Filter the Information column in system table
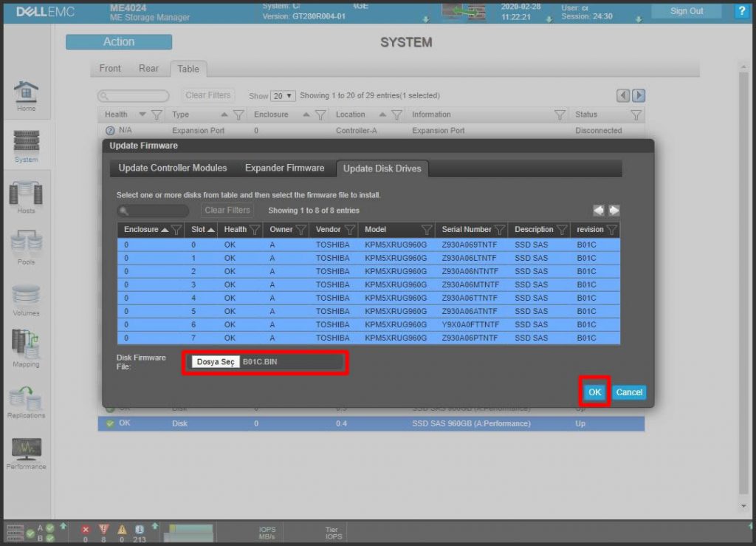This screenshot has width=756, height=546. (x=560, y=115)
